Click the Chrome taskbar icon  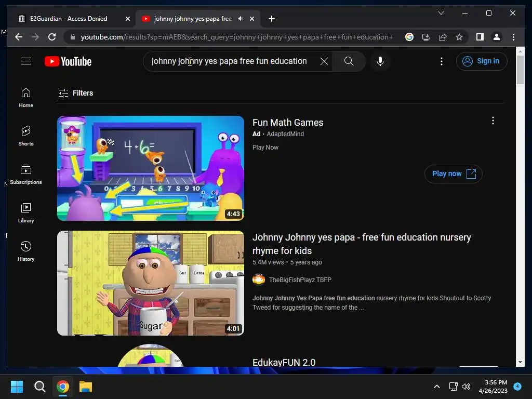click(63, 387)
